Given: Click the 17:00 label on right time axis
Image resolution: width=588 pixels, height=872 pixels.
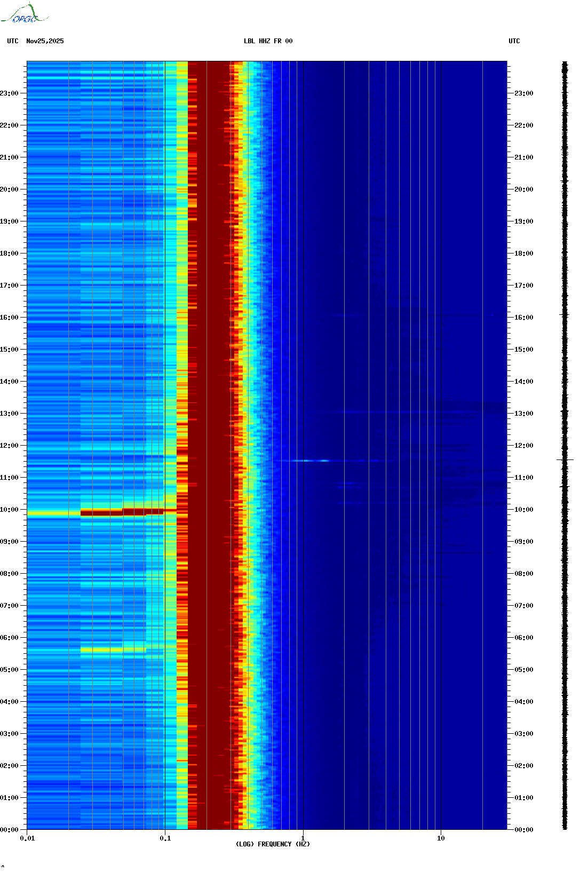Looking at the screenshot, I should pyautogui.click(x=523, y=286).
